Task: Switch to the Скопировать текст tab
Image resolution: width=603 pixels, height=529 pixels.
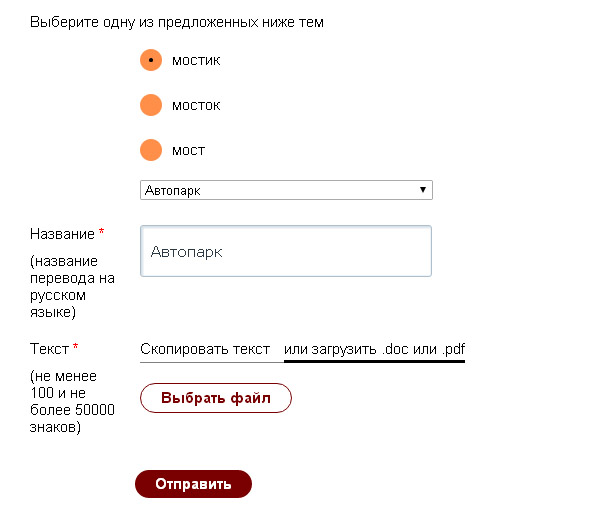Action: (205, 349)
